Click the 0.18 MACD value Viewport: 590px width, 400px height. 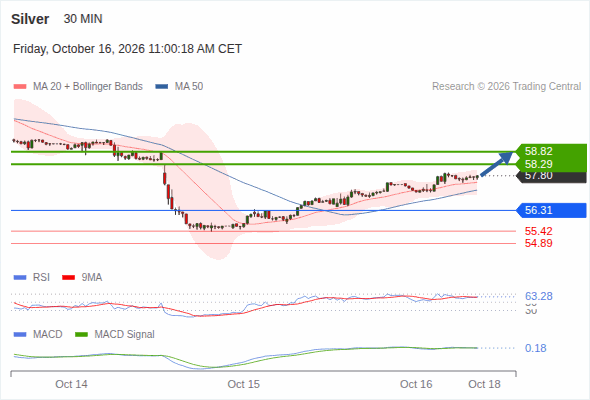pyautogui.click(x=536, y=348)
